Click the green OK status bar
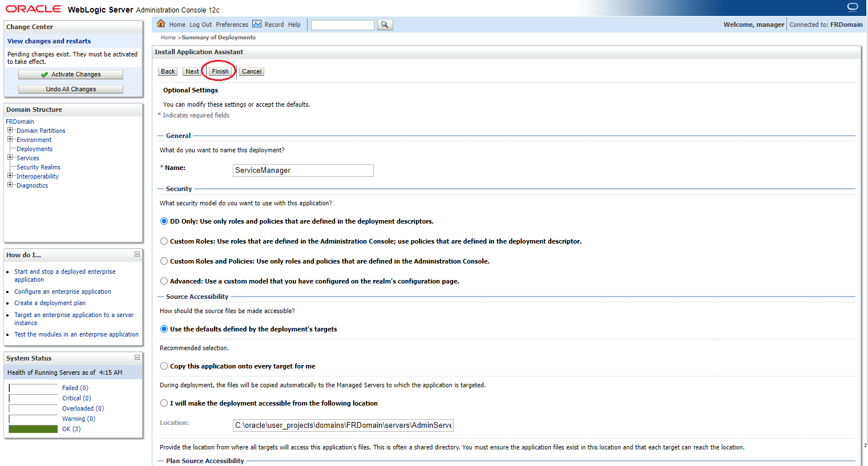This screenshot has width=868, height=466. click(33, 429)
